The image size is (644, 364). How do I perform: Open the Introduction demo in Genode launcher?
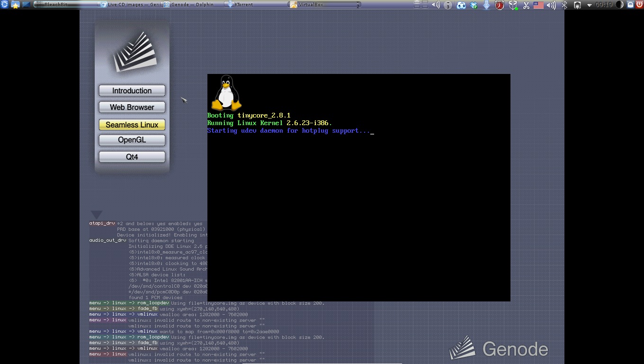132,91
